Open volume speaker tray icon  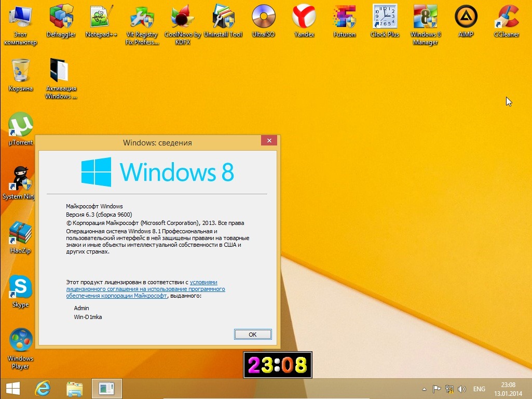[x=462, y=389]
